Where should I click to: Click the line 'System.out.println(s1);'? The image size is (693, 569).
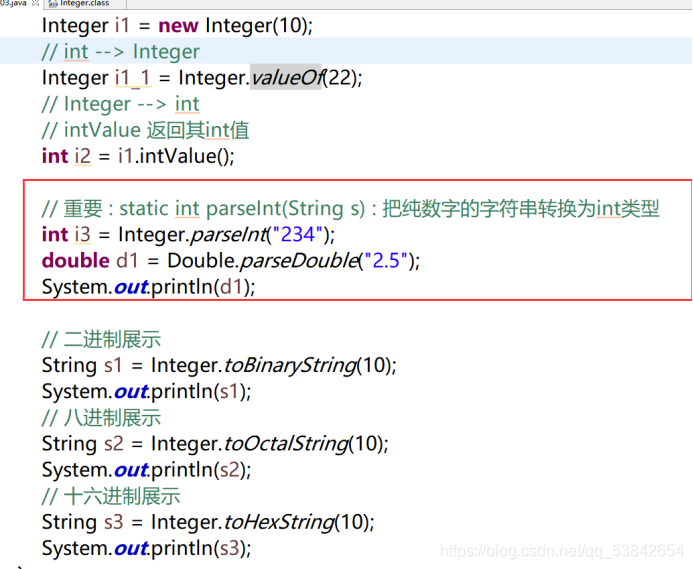146,392
